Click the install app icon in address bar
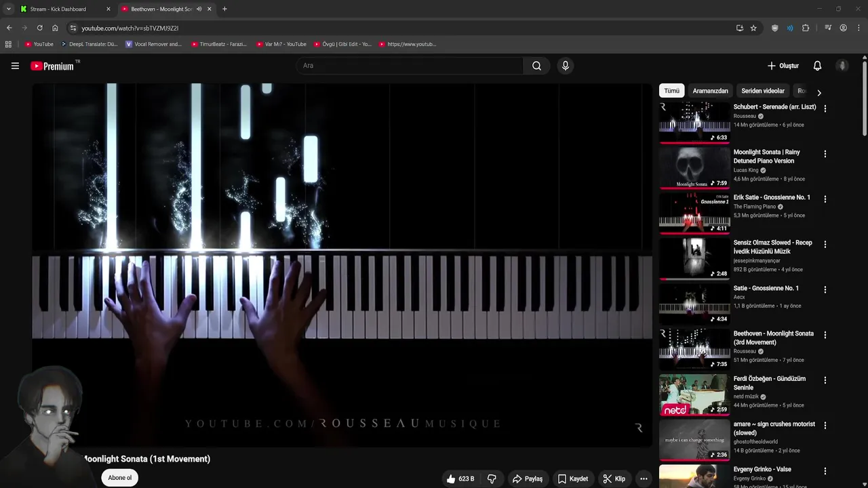This screenshot has height=488, width=868. tap(739, 28)
